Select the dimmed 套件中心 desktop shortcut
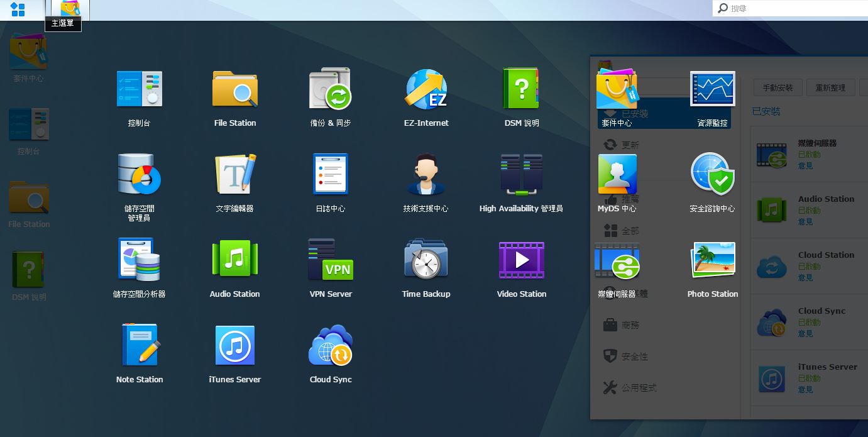The height and width of the screenshot is (437, 868). pos(28,58)
